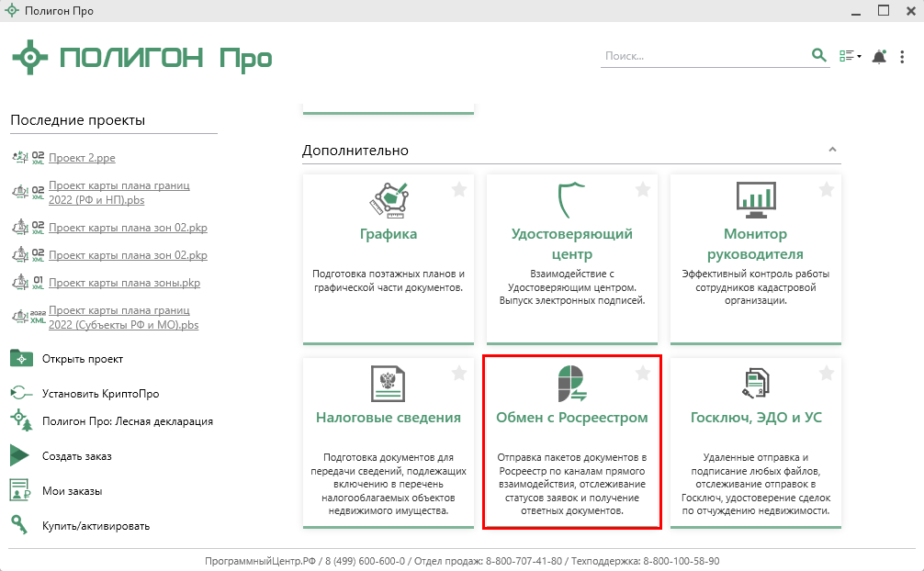Open the Графика module tile icon
Viewport: 924px width, 571px height.
388,197
